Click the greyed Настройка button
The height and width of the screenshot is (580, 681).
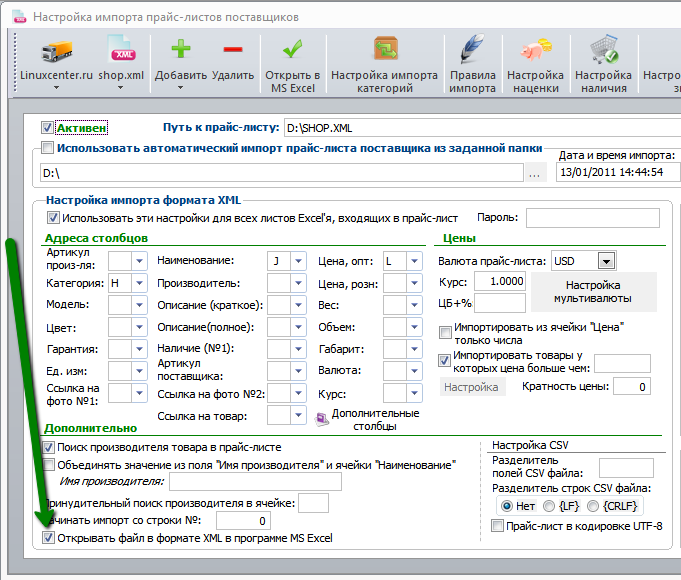473,387
